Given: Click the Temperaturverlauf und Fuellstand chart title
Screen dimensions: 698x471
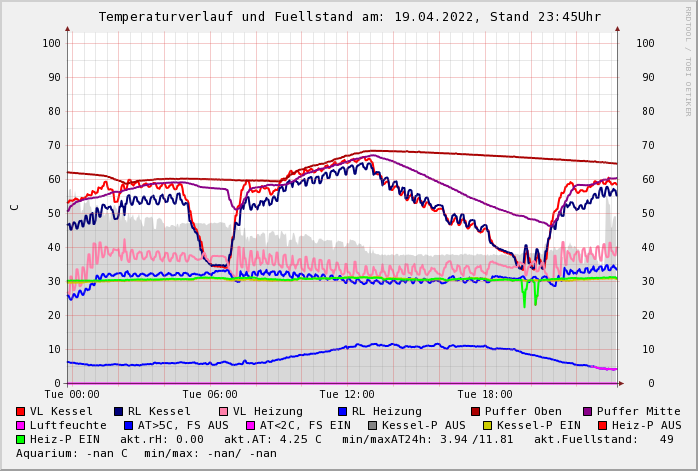Looking at the screenshot, I should pyautogui.click(x=349, y=17).
